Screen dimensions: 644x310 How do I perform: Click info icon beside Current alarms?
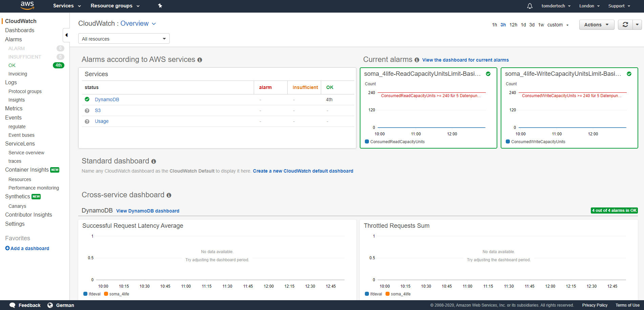417,60
